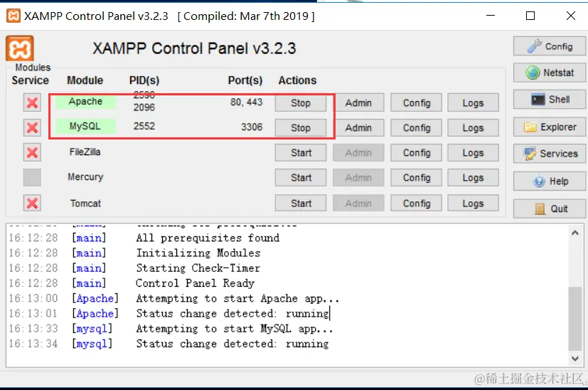The height and width of the screenshot is (390, 588).
Task: Click the 16:13:34 mysql running status line
Action: point(169,344)
